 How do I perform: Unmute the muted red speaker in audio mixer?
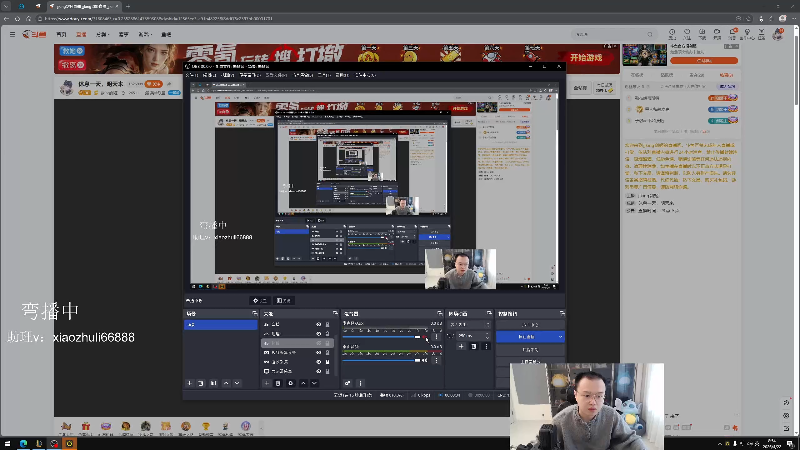[424, 337]
